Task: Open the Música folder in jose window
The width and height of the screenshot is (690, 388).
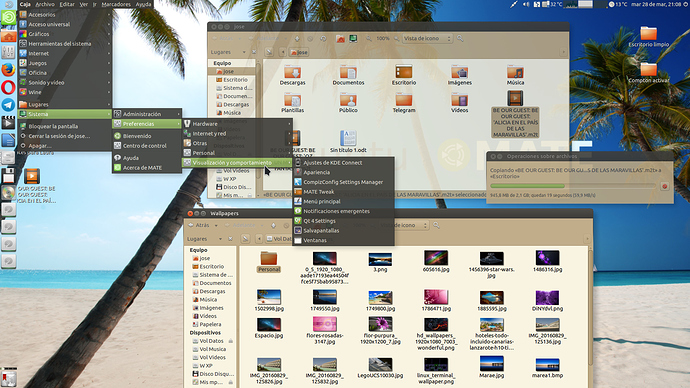Action: [515, 75]
